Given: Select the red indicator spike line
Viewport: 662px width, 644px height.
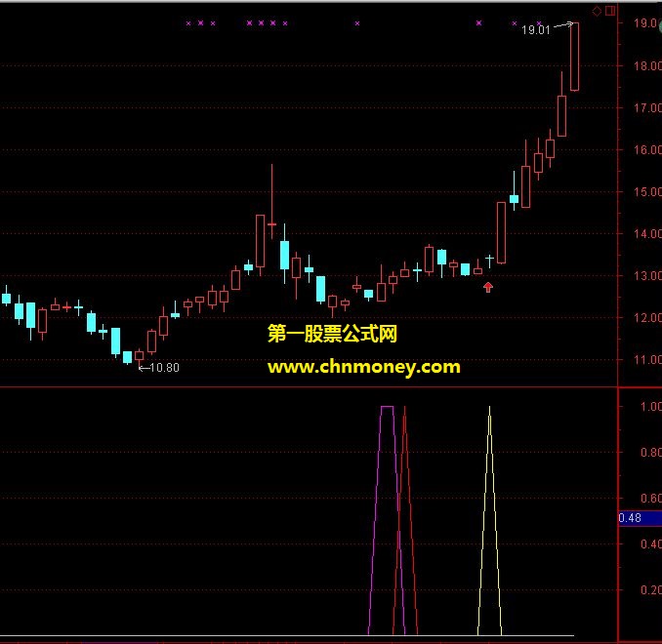Looking at the screenshot, I should tap(405, 519).
